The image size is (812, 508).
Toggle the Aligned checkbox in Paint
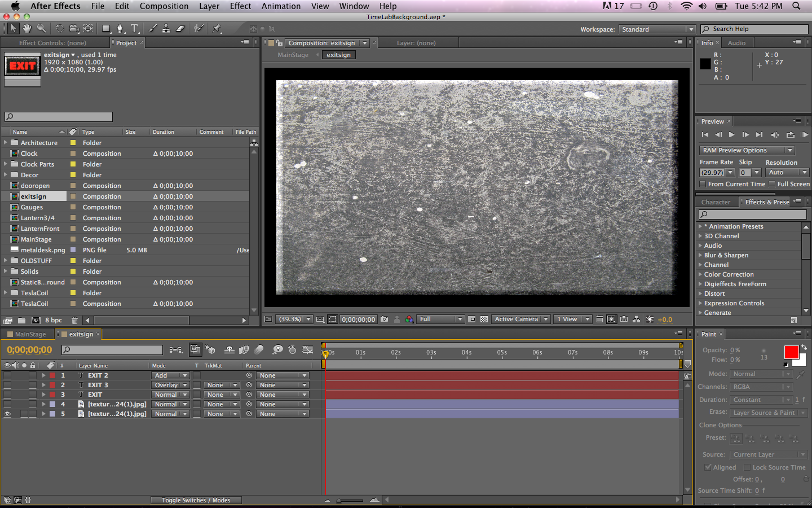tap(708, 467)
